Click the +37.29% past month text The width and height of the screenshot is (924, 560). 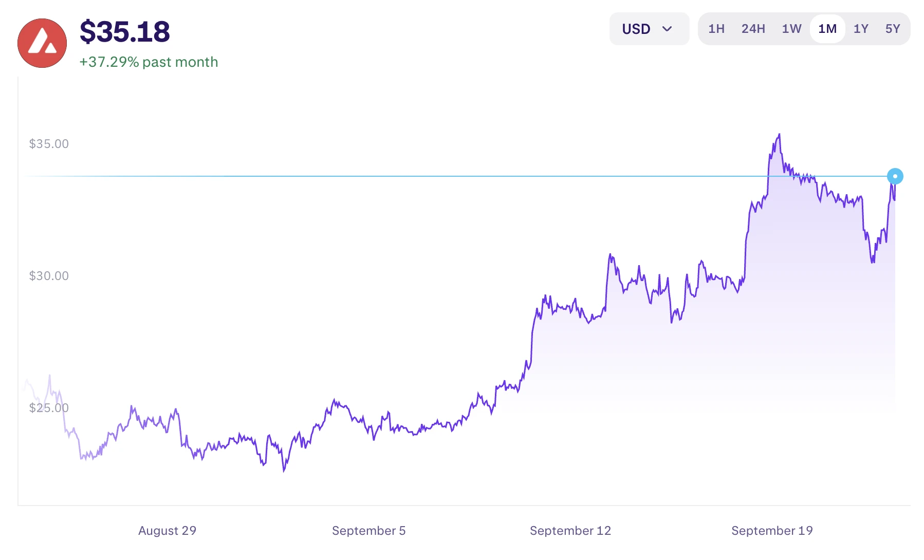coord(149,62)
